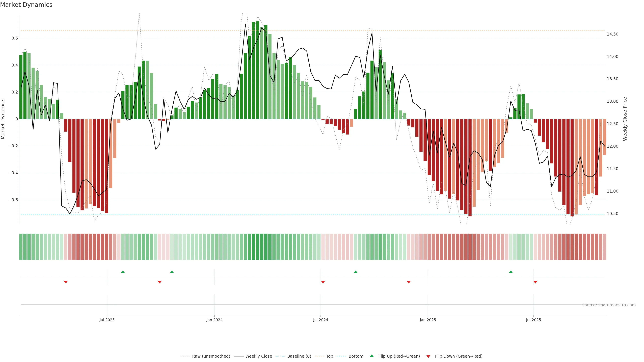
Task: Click the Flip Up legend triangle icon
Action: [371, 356]
